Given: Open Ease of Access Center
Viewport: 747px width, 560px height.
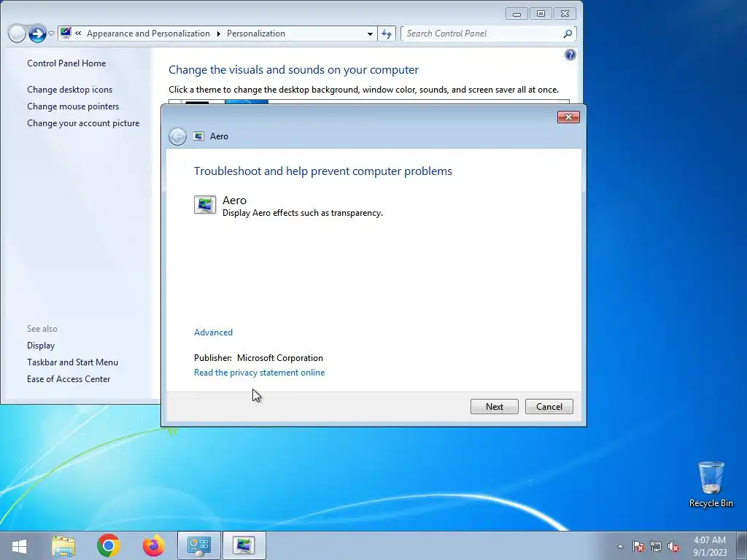Looking at the screenshot, I should (x=69, y=379).
